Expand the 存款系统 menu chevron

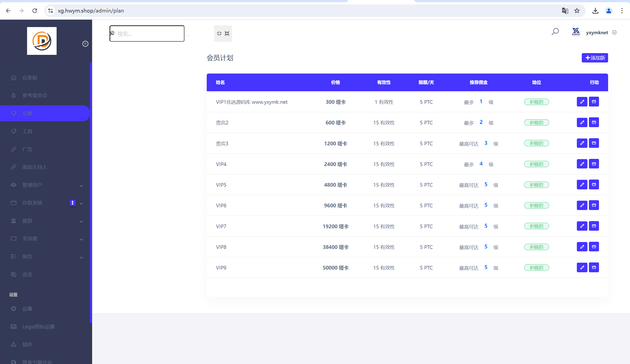coord(81,203)
